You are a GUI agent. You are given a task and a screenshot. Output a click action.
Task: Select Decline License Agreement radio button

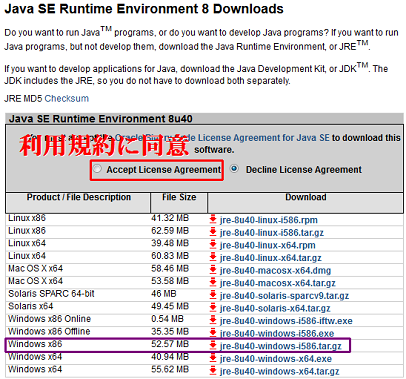[x=235, y=169]
